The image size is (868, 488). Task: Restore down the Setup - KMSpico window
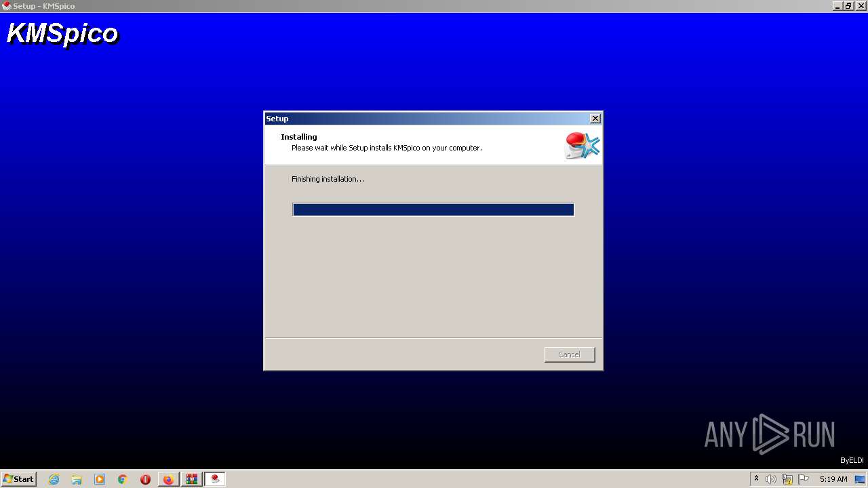(x=848, y=6)
